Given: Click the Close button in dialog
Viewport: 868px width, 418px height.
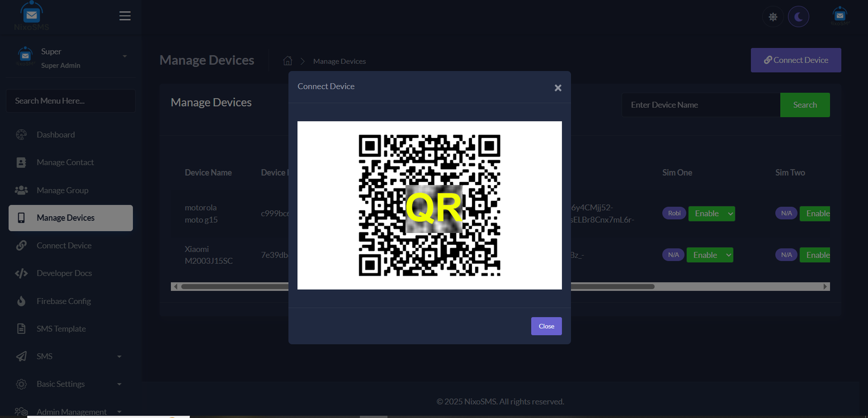Looking at the screenshot, I should click(x=546, y=326).
